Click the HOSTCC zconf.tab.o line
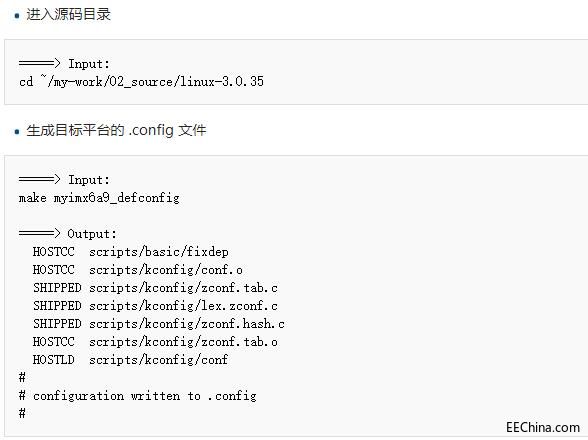This screenshot has width=588, height=440. [155, 342]
